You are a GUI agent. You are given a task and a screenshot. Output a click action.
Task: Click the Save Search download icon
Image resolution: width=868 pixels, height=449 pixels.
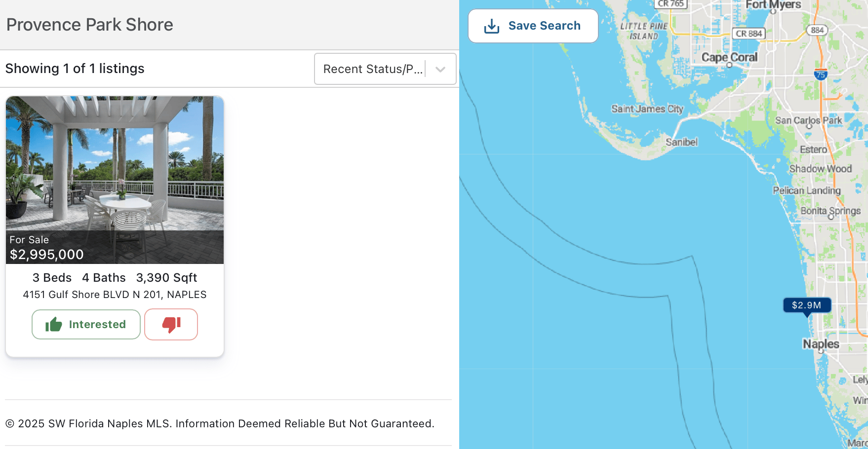click(x=491, y=26)
